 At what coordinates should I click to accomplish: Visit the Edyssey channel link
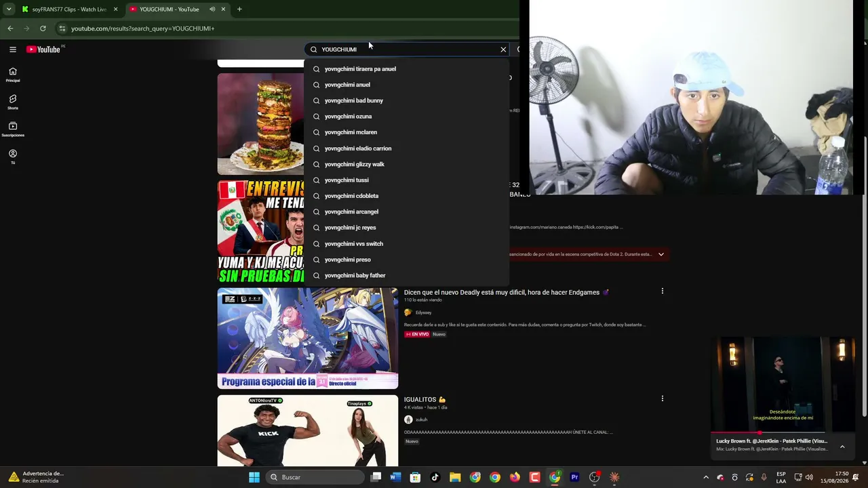pyautogui.click(x=423, y=312)
